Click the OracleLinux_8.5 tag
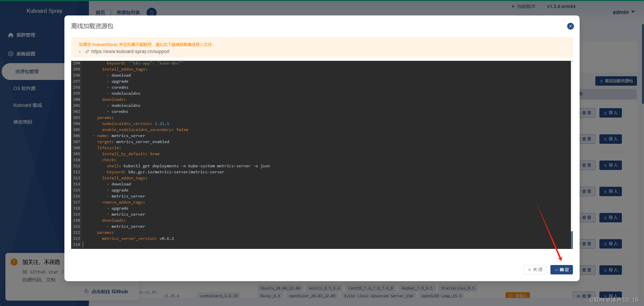The width and height of the screenshot is (644, 306). tap(458, 288)
